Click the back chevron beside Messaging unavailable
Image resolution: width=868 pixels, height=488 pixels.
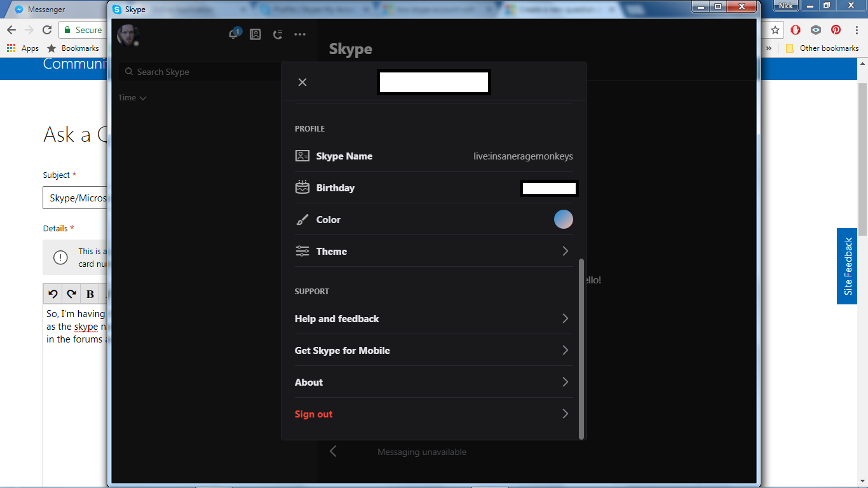coord(333,451)
